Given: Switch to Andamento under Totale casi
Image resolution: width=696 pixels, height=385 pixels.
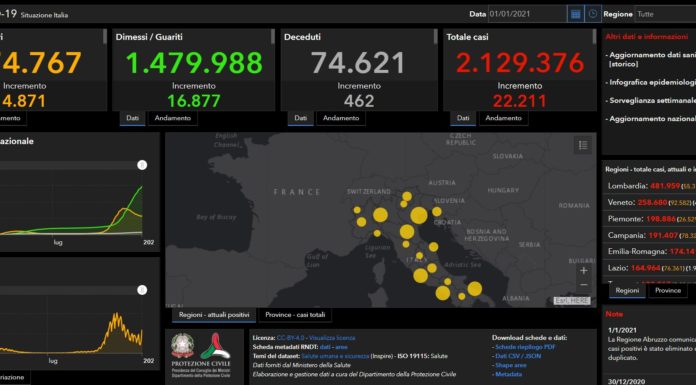Looking at the screenshot, I should pos(503,118).
